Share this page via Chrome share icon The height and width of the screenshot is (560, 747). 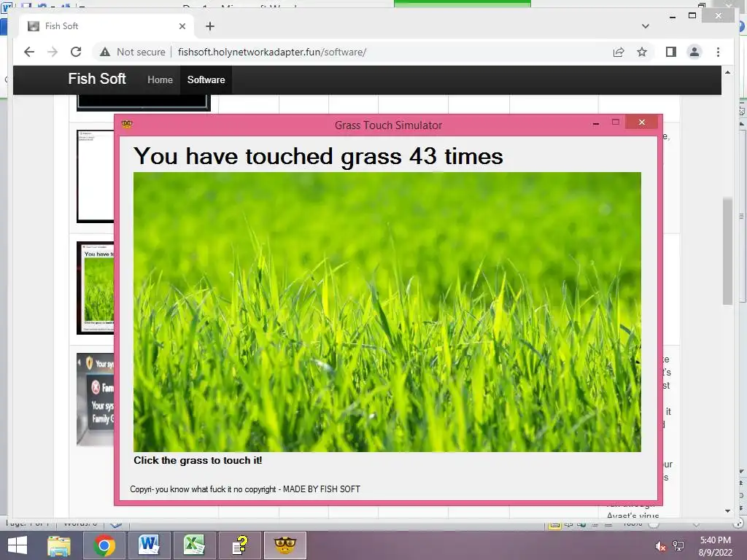pos(619,52)
